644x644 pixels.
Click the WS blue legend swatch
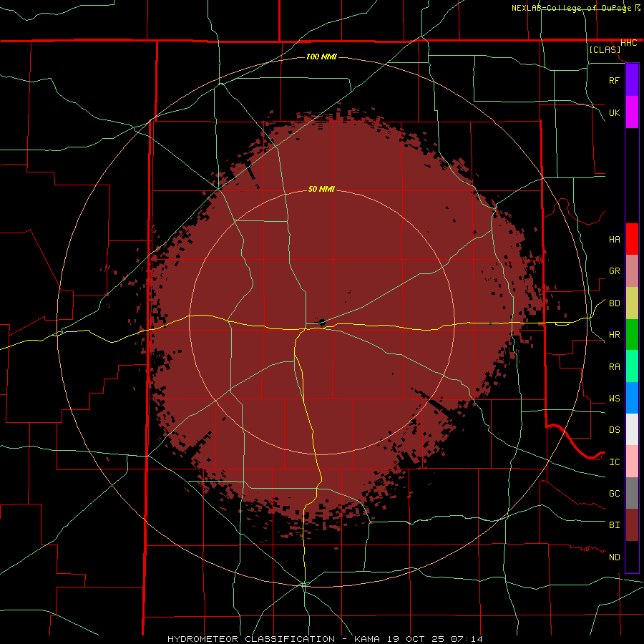pyautogui.click(x=632, y=398)
